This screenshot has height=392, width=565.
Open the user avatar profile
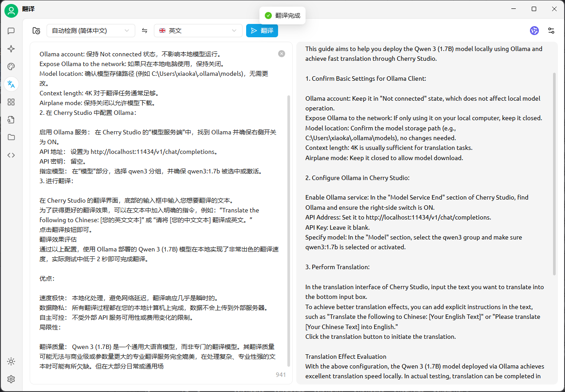click(11, 10)
